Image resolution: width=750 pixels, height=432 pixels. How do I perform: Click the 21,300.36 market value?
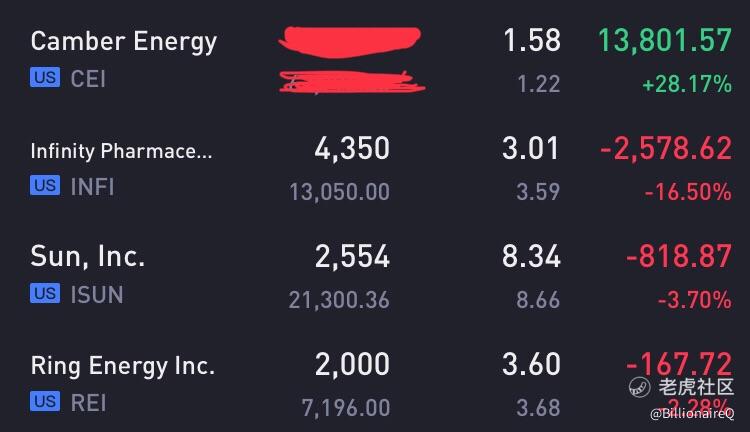339,300
